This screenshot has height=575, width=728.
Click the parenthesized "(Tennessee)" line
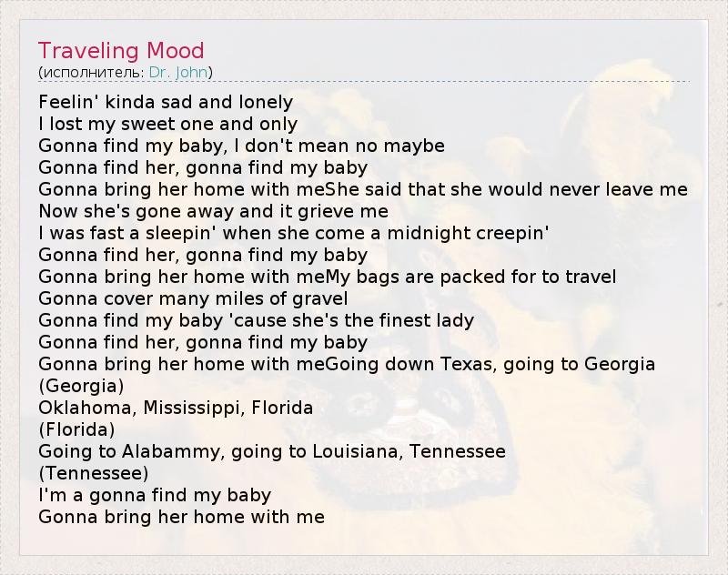coord(94,473)
